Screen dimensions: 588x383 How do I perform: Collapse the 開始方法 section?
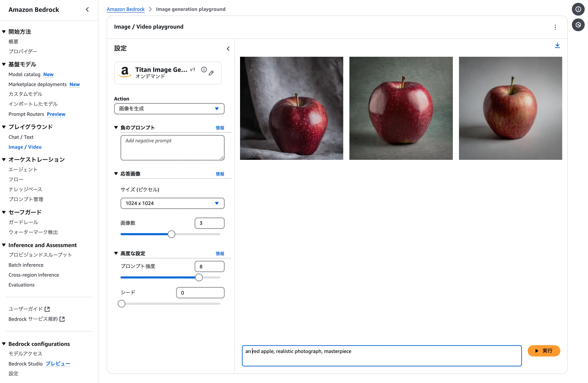pos(4,32)
